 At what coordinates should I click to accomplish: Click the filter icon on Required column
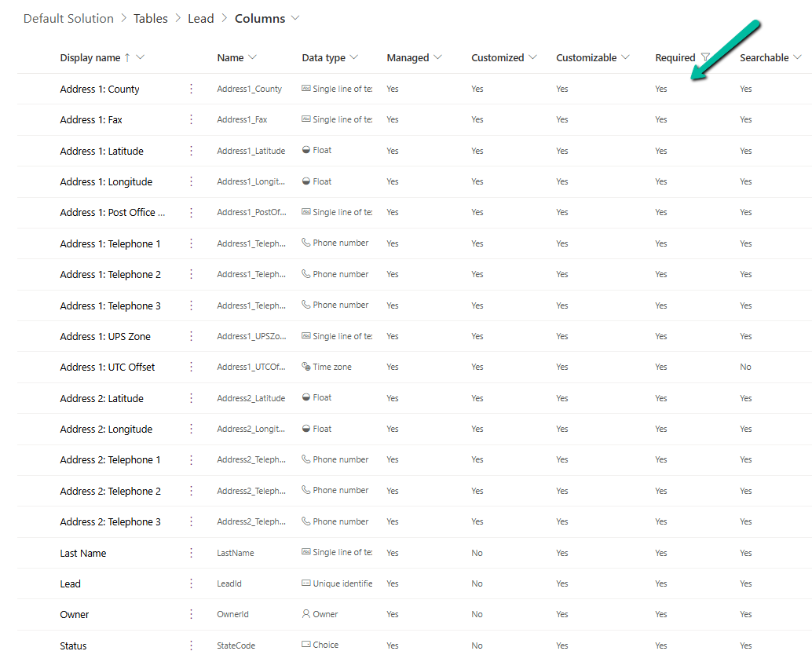click(x=705, y=57)
